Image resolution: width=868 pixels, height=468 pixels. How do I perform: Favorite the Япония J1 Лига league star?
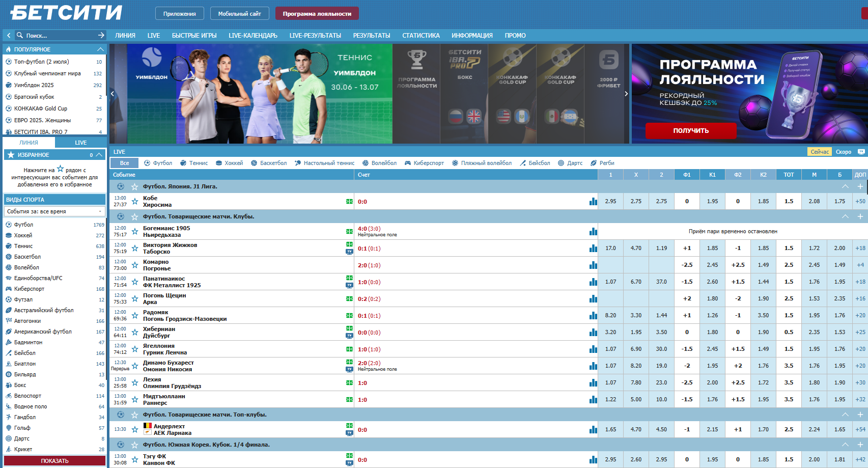tap(135, 186)
